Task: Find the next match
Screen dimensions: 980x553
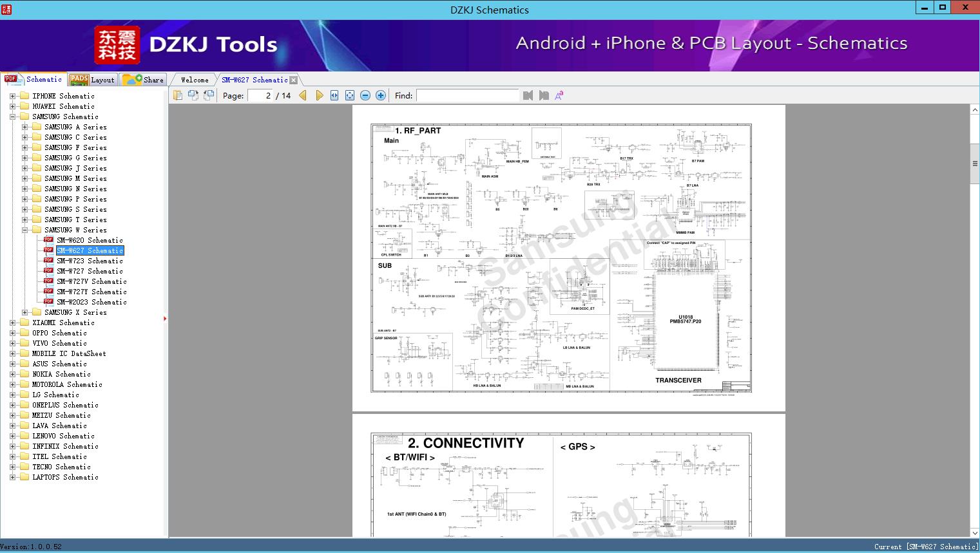Action: (544, 95)
